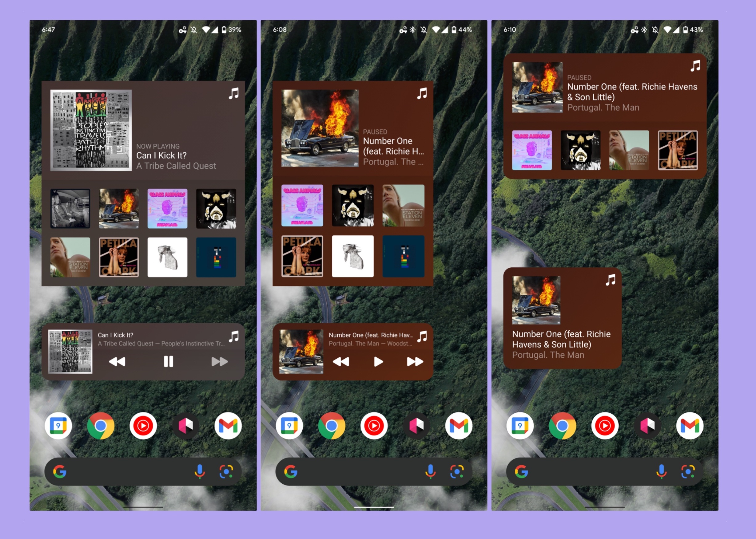The height and width of the screenshot is (539, 756).
Task: Open People's Instinctive Travels album art in large widget
Action: (91, 130)
